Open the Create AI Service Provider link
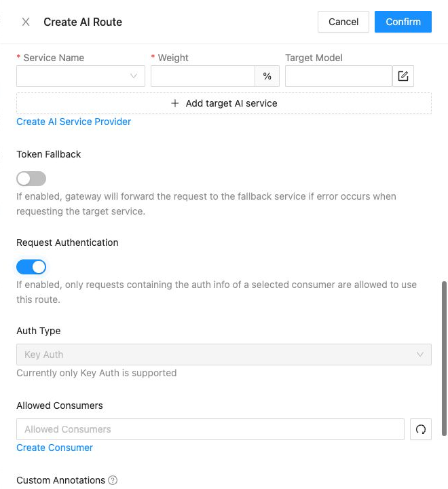 pyautogui.click(x=73, y=122)
